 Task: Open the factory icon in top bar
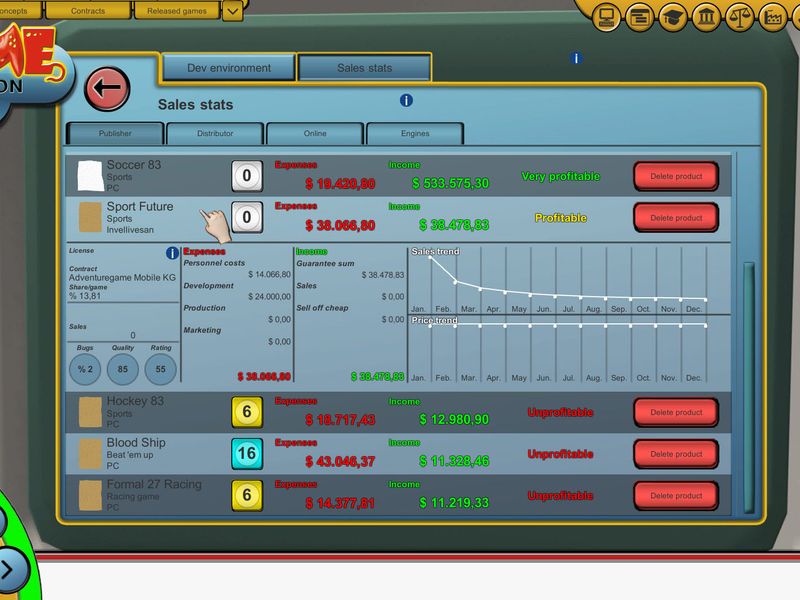[x=773, y=18]
